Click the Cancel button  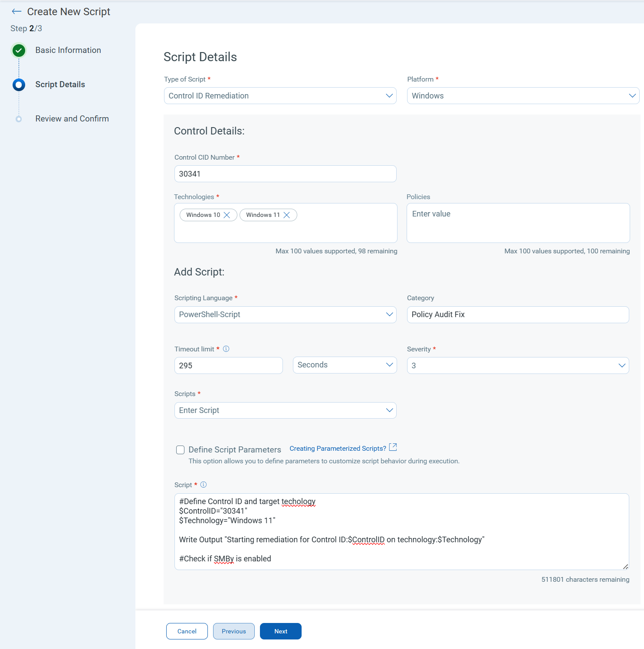(x=187, y=631)
